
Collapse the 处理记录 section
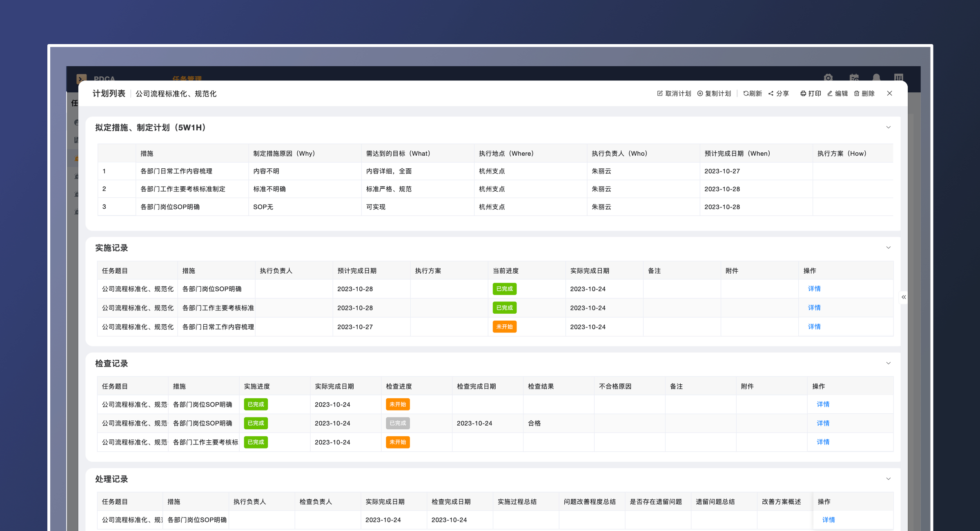888,479
